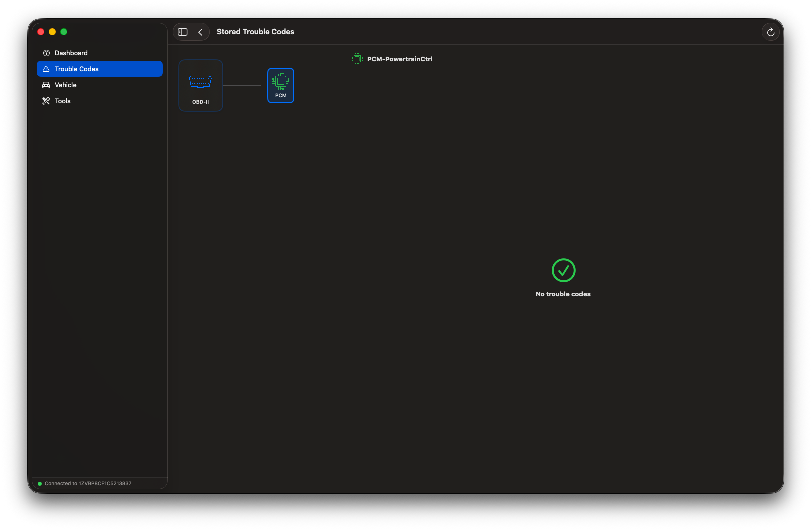Select the OBD-II connector node

[201, 85]
